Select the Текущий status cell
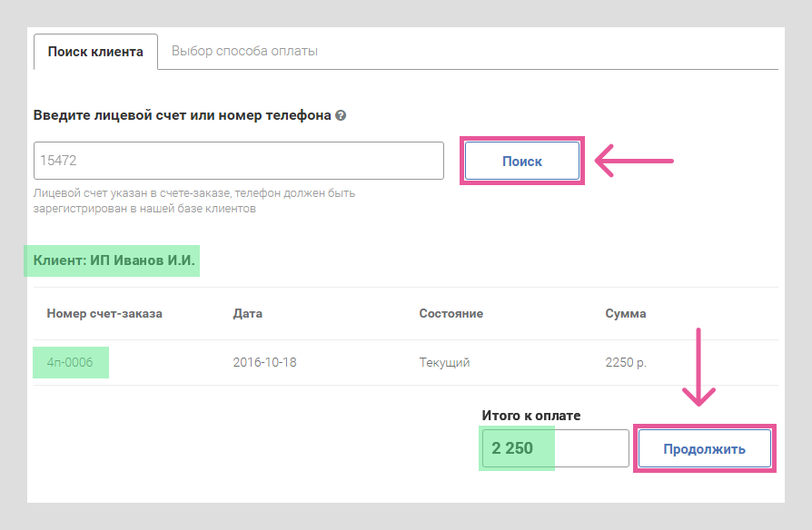This screenshot has width=812, height=530. (x=444, y=362)
